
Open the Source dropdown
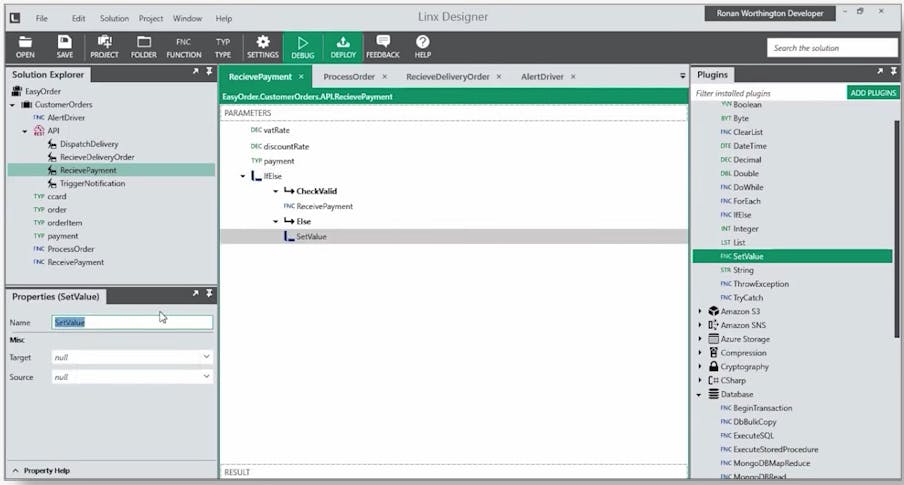click(206, 377)
